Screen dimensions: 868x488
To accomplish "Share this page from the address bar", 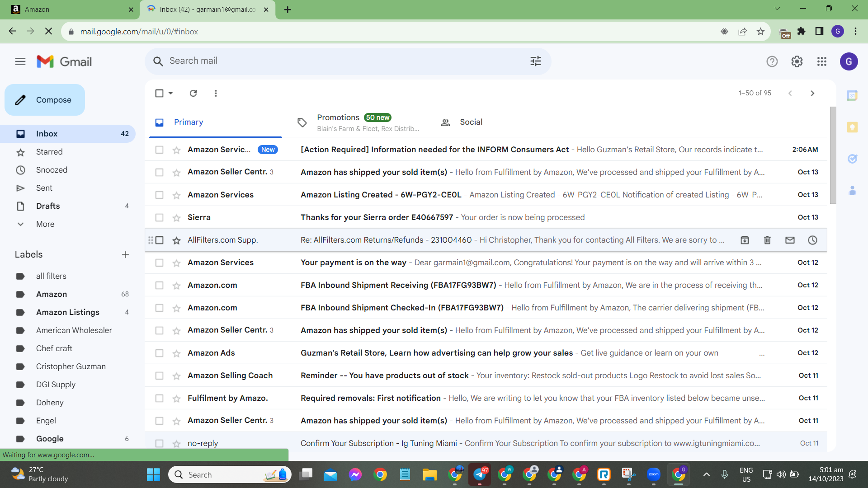I will [742, 31].
